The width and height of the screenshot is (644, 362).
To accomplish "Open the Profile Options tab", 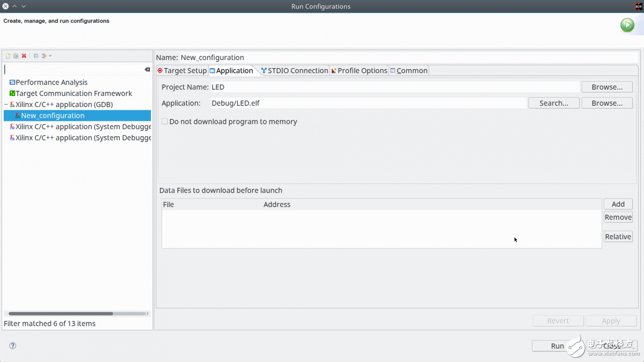I will coord(359,71).
